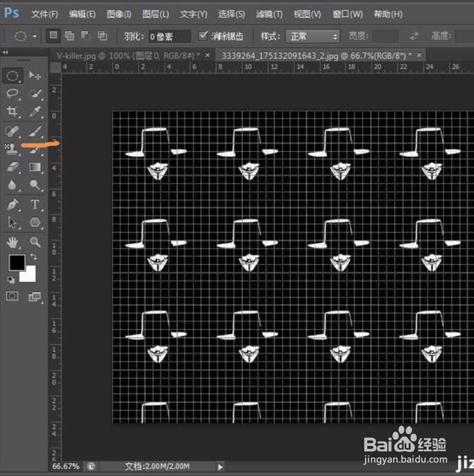
Task: Click the Photoshop Ps logo
Action: click(x=12, y=13)
